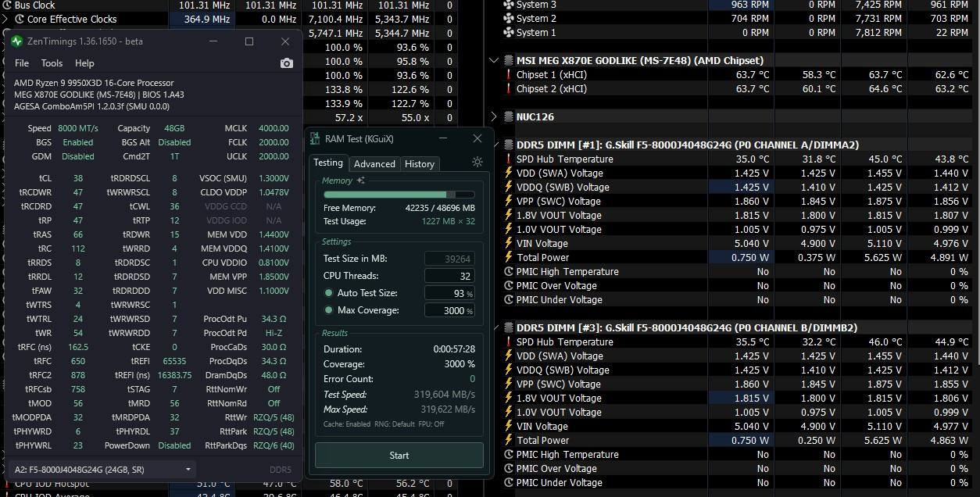980x497 pixels.
Task: Click the Test Speed value 319,604 MB/s
Action: click(x=444, y=395)
